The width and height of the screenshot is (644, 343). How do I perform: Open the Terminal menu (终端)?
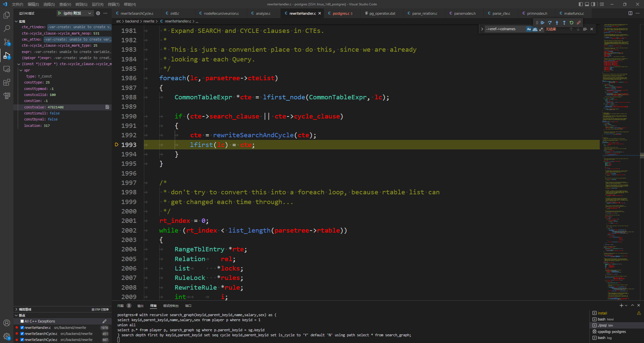[113, 4]
